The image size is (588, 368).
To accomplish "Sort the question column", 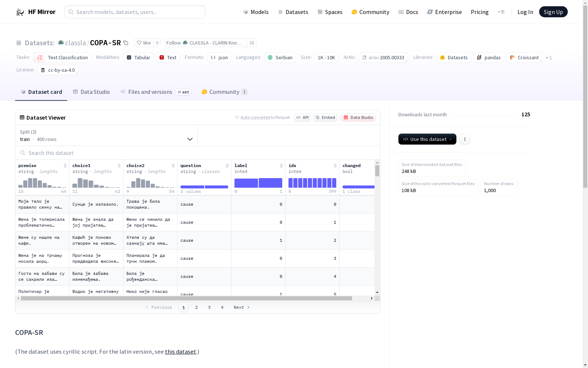I will (x=227, y=166).
